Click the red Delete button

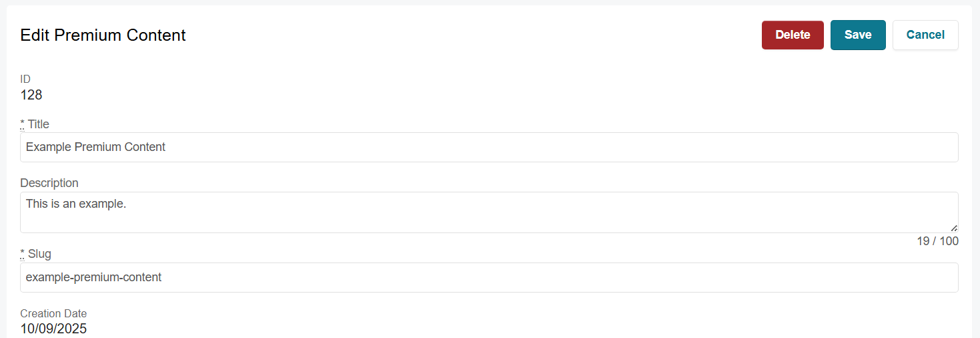(x=793, y=35)
